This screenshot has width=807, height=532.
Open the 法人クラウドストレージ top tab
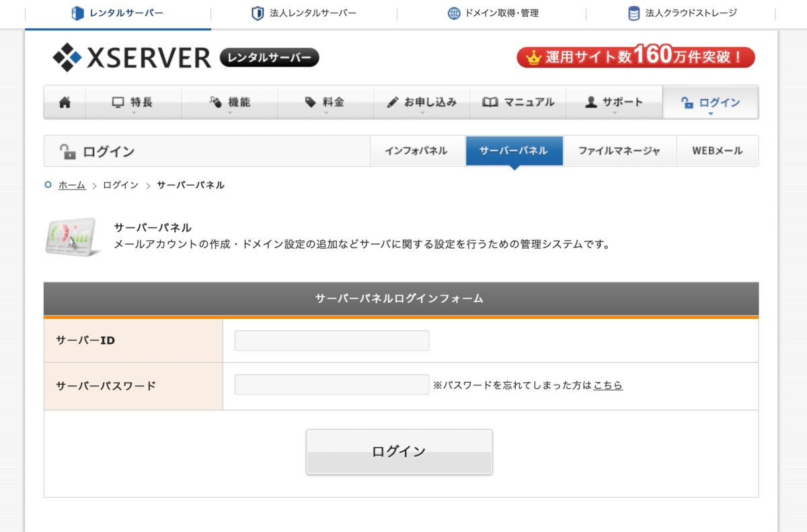(681, 13)
